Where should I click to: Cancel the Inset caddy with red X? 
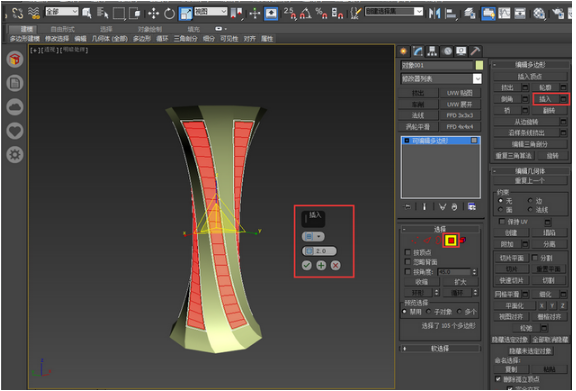coord(335,266)
